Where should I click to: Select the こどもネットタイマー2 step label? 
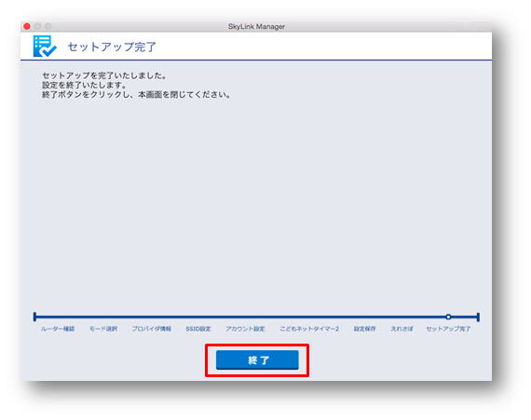coord(309,329)
